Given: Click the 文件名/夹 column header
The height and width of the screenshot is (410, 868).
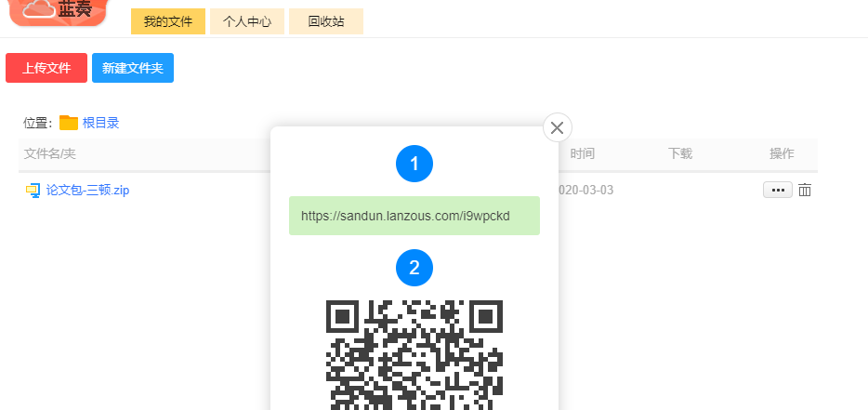Looking at the screenshot, I should click(50, 154).
